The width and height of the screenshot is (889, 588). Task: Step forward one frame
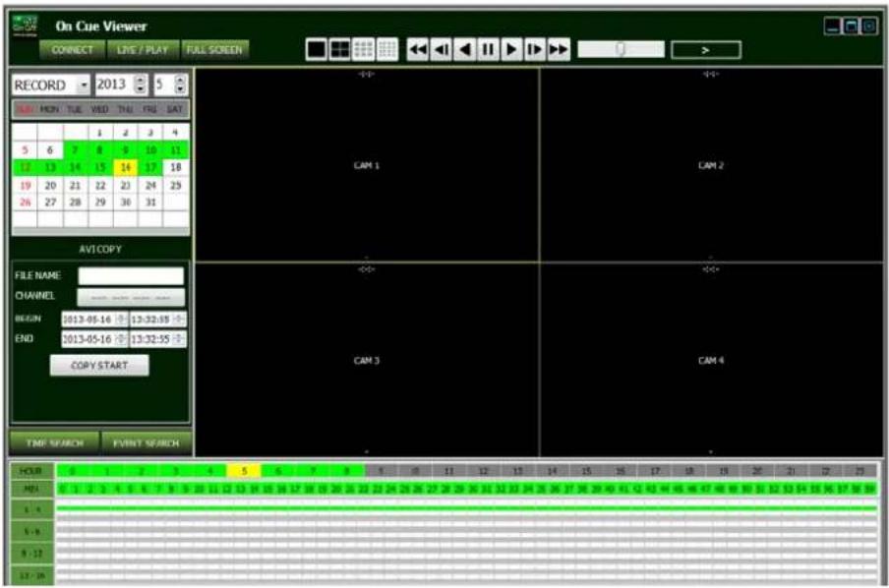click(535, 49)
